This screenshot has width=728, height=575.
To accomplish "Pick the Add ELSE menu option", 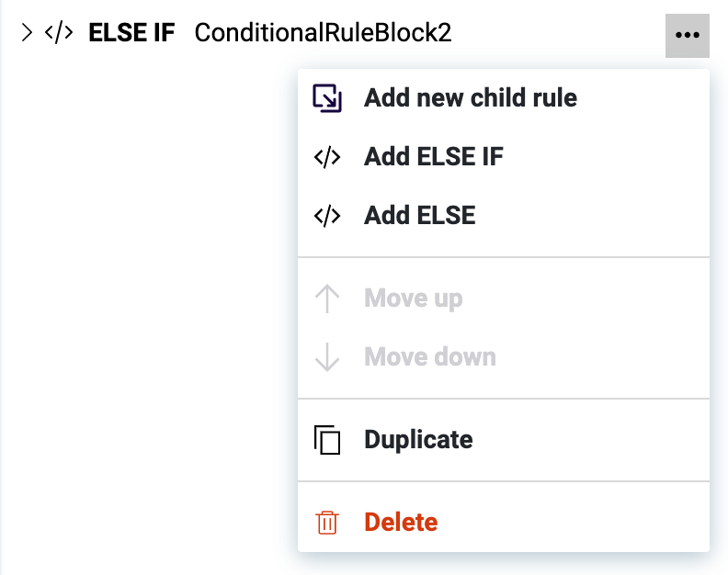I will (x=420, y=216).
